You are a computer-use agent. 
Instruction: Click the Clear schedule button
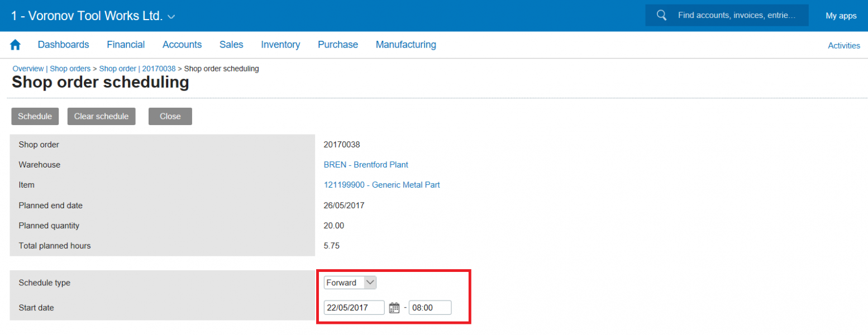tap(101, 116)
